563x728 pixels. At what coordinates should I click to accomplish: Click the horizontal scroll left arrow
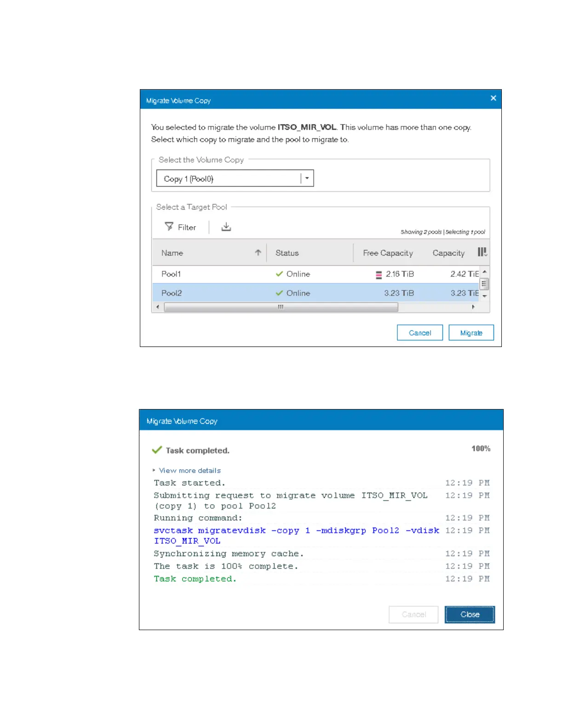coord(158,307)
